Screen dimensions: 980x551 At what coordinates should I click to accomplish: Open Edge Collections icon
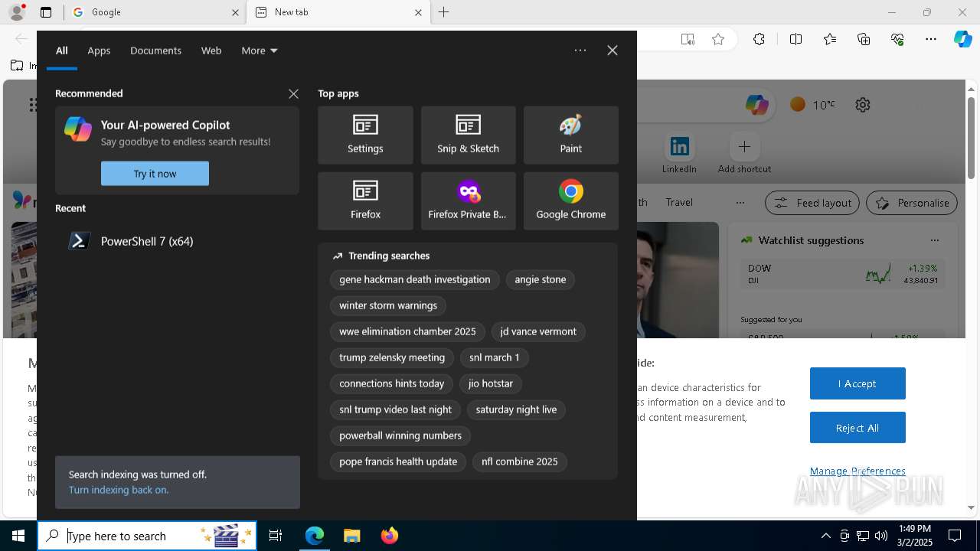tap(864, 39)
